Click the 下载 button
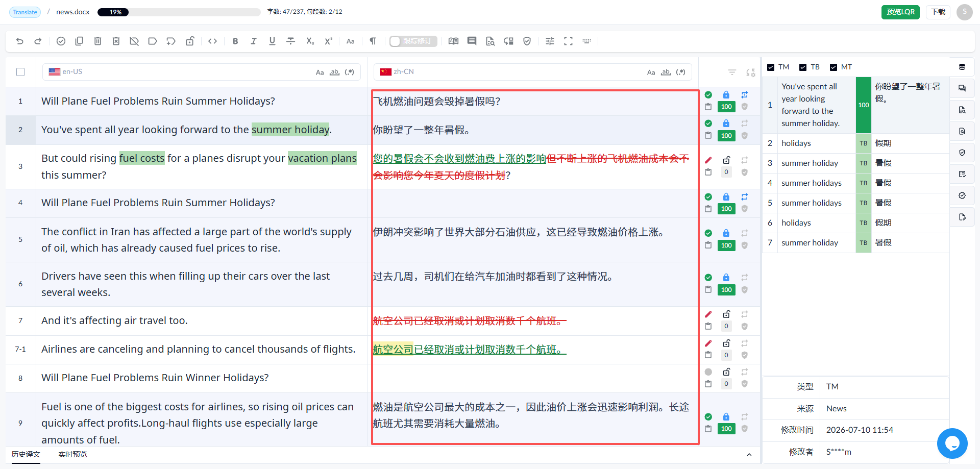Viewport: 980px width, 469px height. coord(938,12)
